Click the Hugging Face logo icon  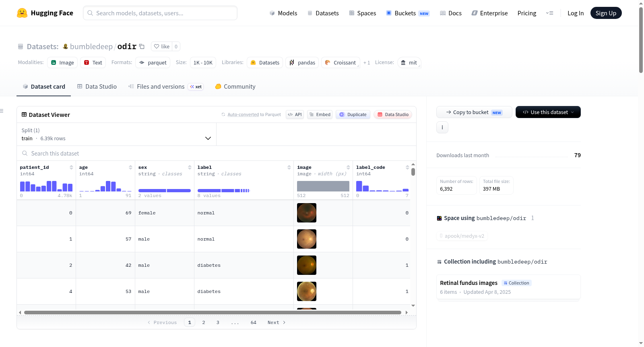tap(22, 13)
